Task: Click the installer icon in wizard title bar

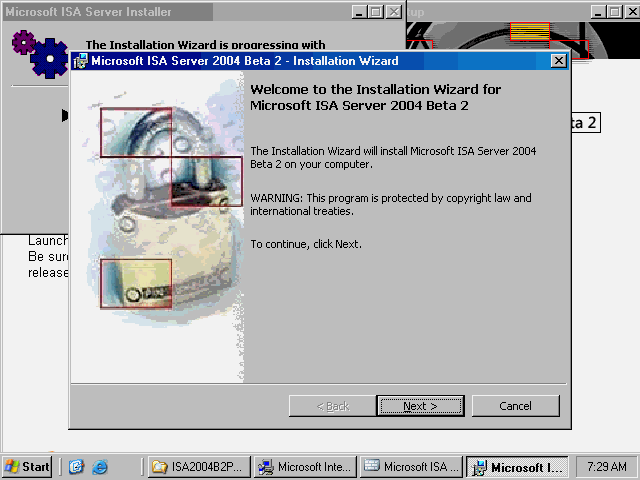Action: tap(80, 61)
